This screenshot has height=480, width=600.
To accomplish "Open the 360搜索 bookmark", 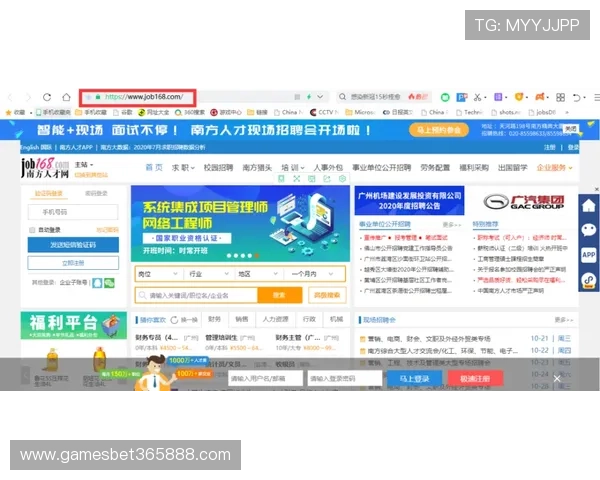I will [188, 112].
